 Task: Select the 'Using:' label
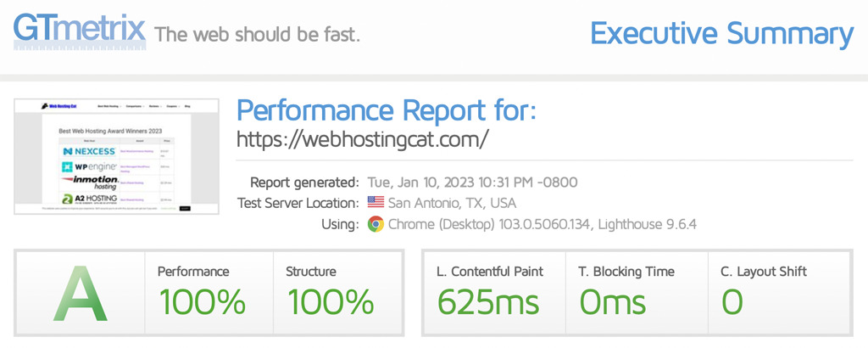[339, 224]
